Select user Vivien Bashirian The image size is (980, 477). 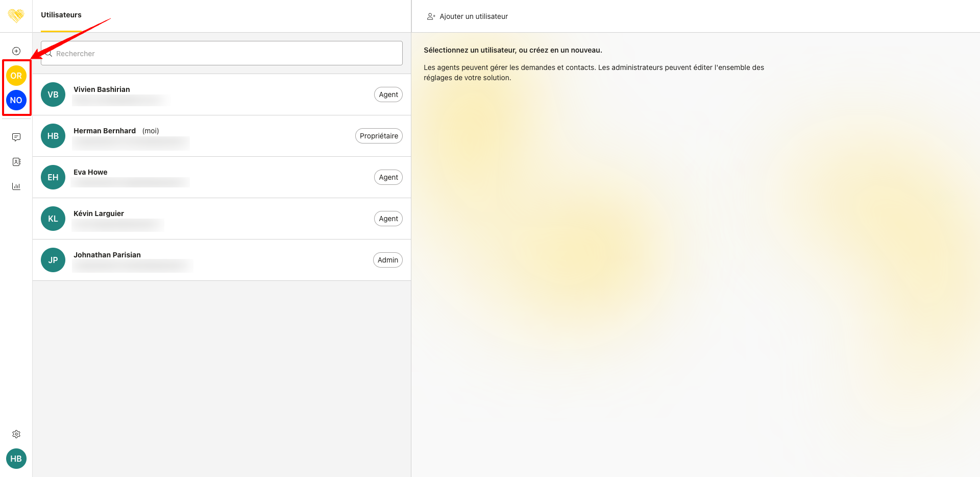click(x=102, y=89)
